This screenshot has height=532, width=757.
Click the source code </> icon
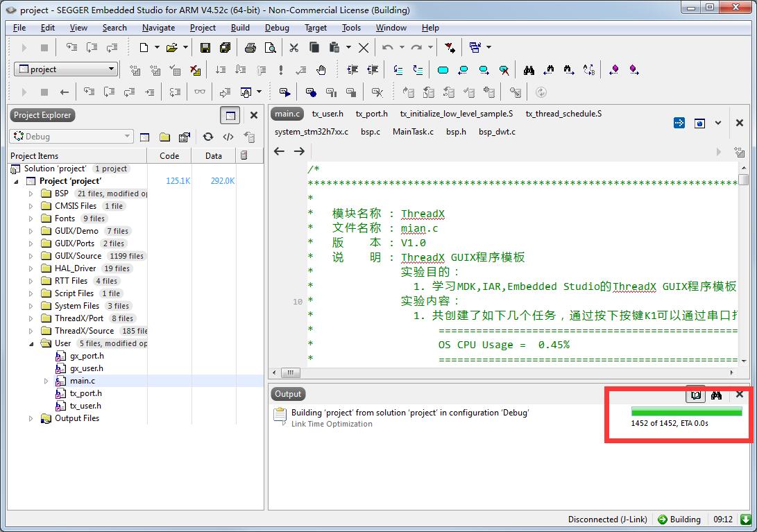coord(228,137)
